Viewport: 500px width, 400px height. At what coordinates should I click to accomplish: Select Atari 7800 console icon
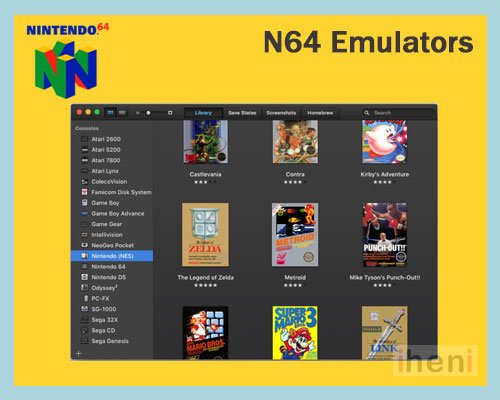85,160
